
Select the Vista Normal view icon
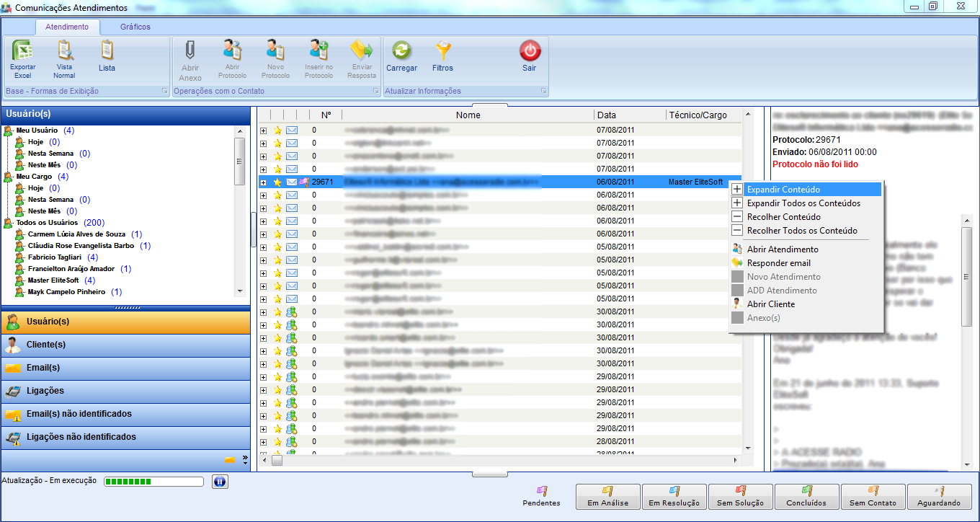click(x=64, y=52)
